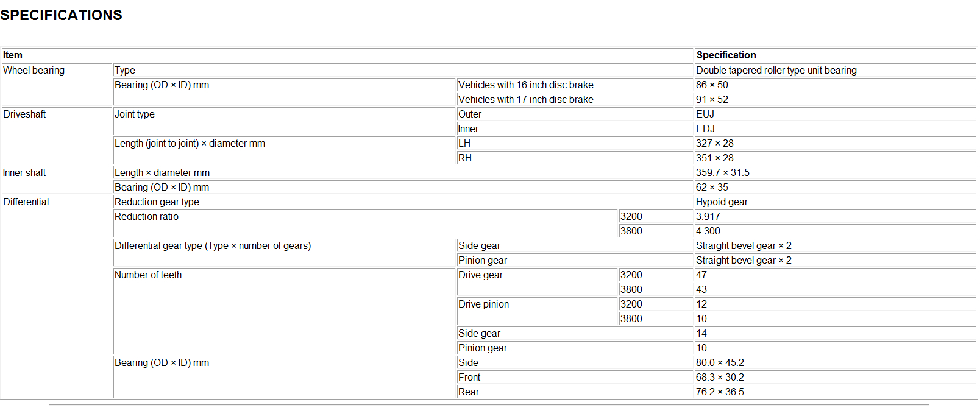Click the Joint type cell
The image size is (980, 408).
[135, 114]
